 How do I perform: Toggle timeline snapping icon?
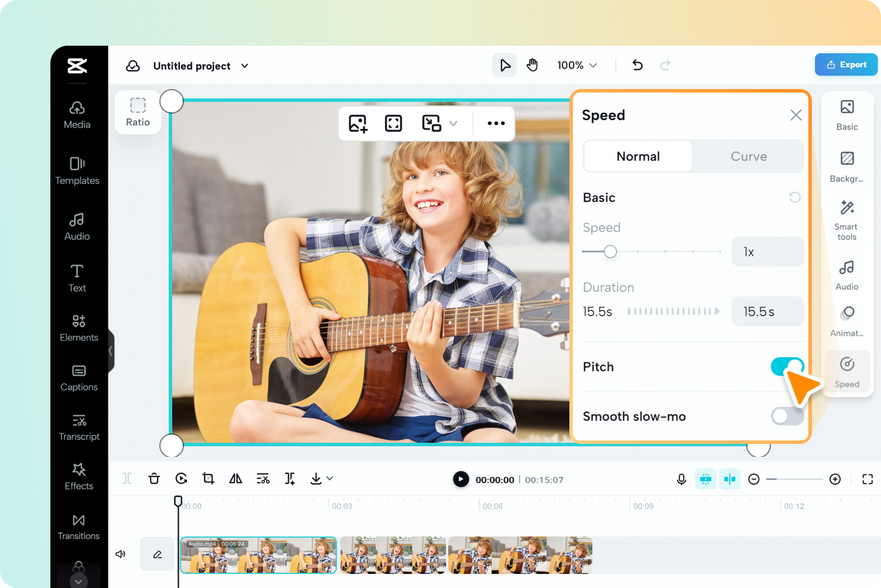730,479
